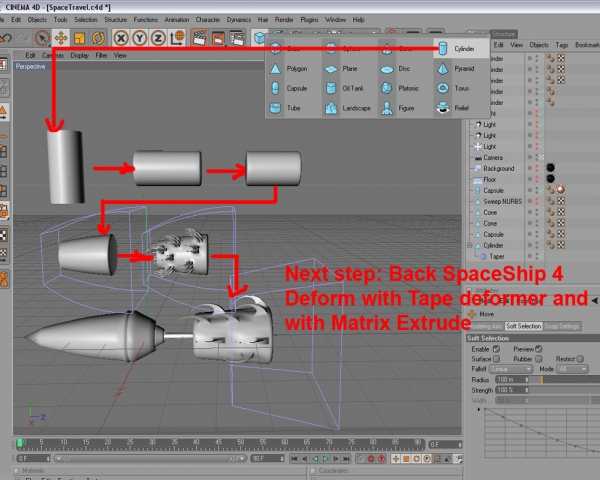Select the Sweep NURBS object

[502, 201]
